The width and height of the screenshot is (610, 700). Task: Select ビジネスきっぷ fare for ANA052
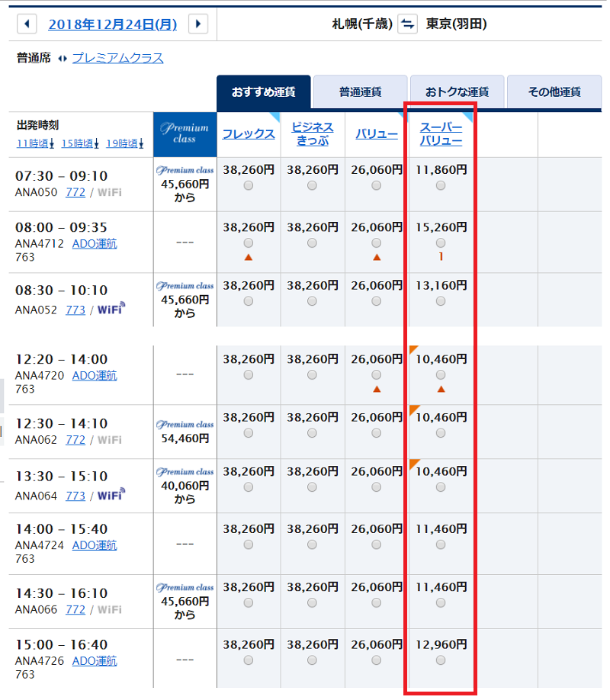312,301
